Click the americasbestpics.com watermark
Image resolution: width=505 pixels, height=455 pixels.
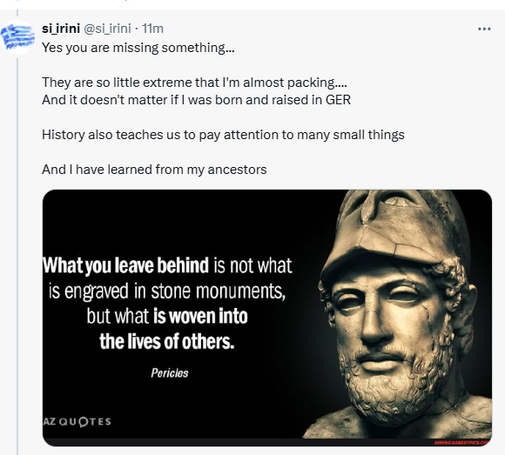point(463,442)
